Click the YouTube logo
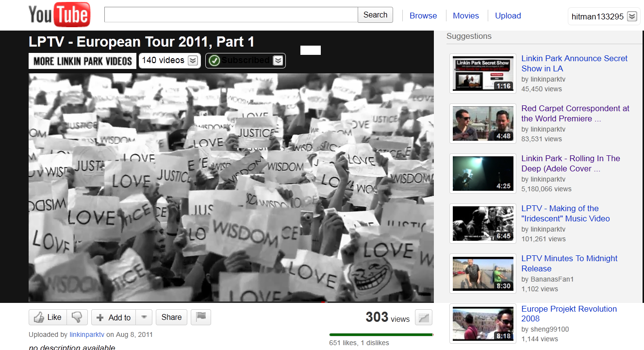 coord(59,15)
